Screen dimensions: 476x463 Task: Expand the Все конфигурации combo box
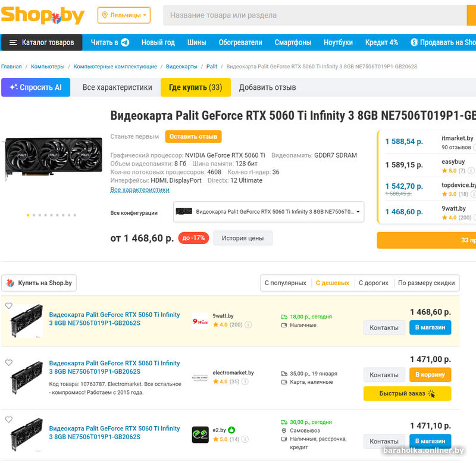tap(268, 212)
